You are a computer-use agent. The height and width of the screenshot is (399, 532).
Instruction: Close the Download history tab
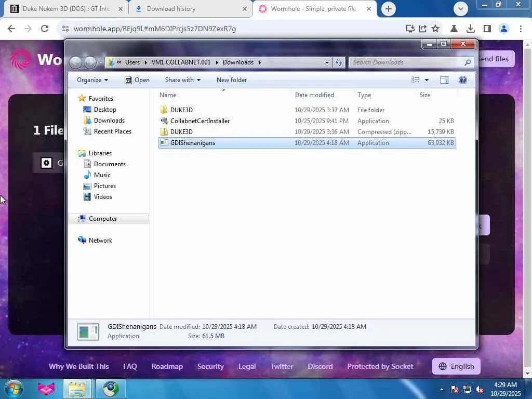[244, 9]
